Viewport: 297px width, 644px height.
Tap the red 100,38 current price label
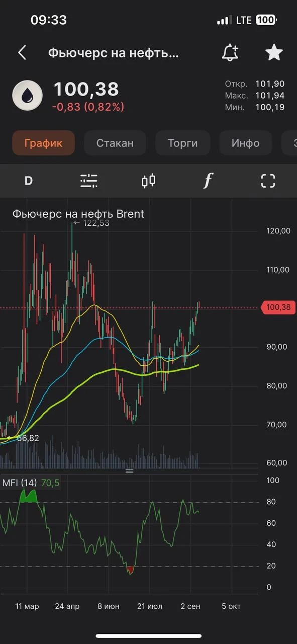[x=279, y=307]
